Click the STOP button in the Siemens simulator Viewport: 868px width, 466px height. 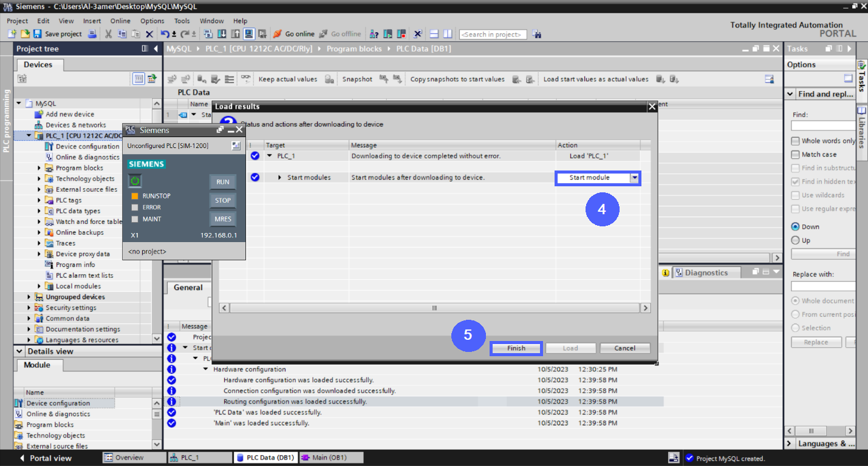tap(222, 200)
